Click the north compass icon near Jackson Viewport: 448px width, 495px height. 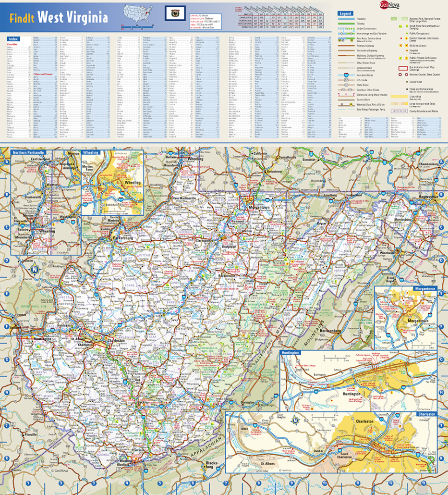(34, 270)
